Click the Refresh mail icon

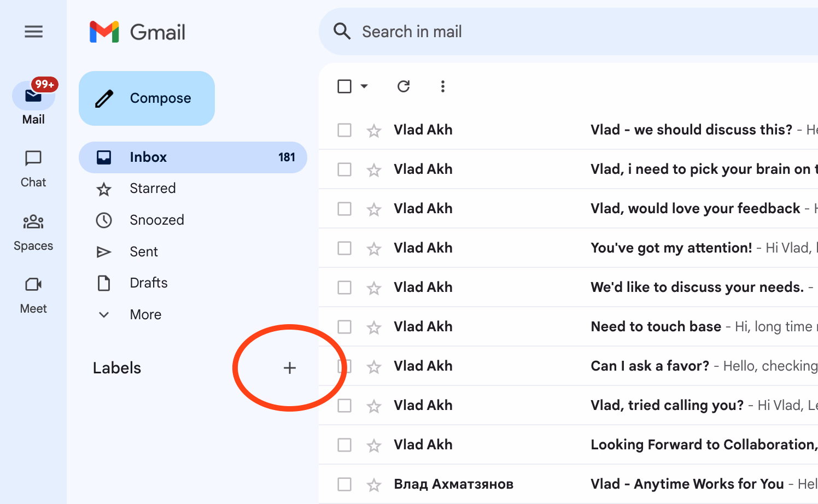pos(404,86)
